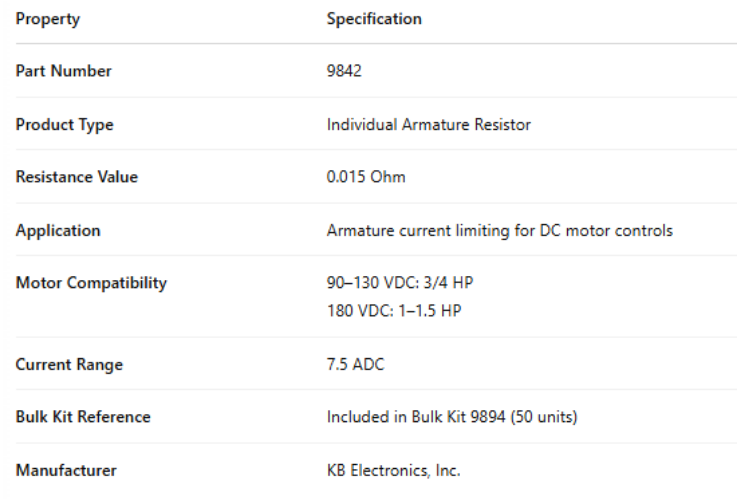Image resolution: width=737 pixels, height=500 pixels.
Task: Click the Individual Armature Resistor text
Action: pyautogui.click(x=428, y=125)
